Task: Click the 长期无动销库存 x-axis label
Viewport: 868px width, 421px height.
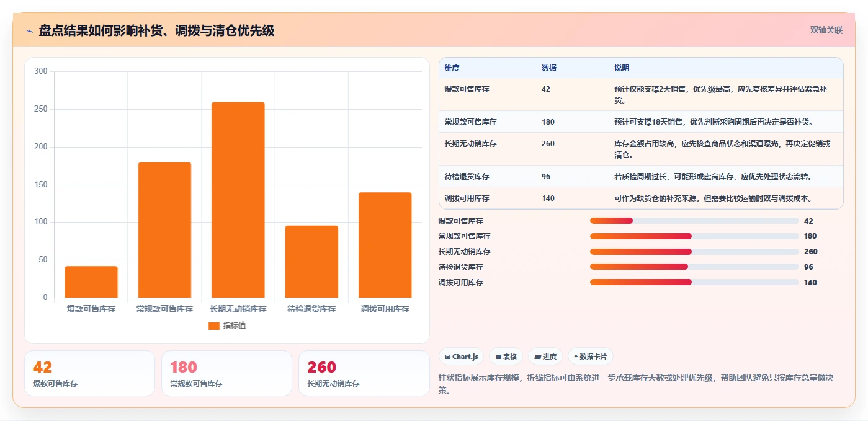Action: click(238, 309)
